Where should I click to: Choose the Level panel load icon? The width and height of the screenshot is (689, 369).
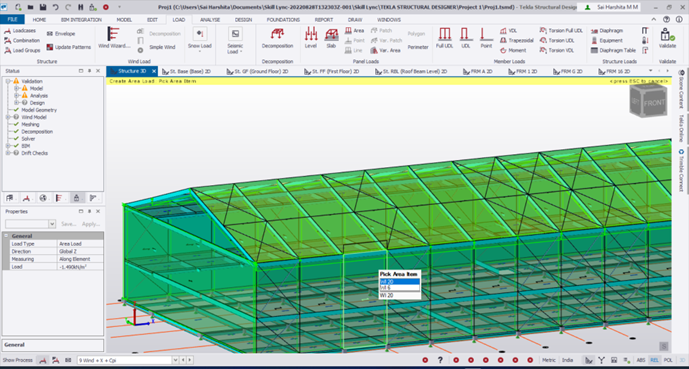tap(311, 38)
